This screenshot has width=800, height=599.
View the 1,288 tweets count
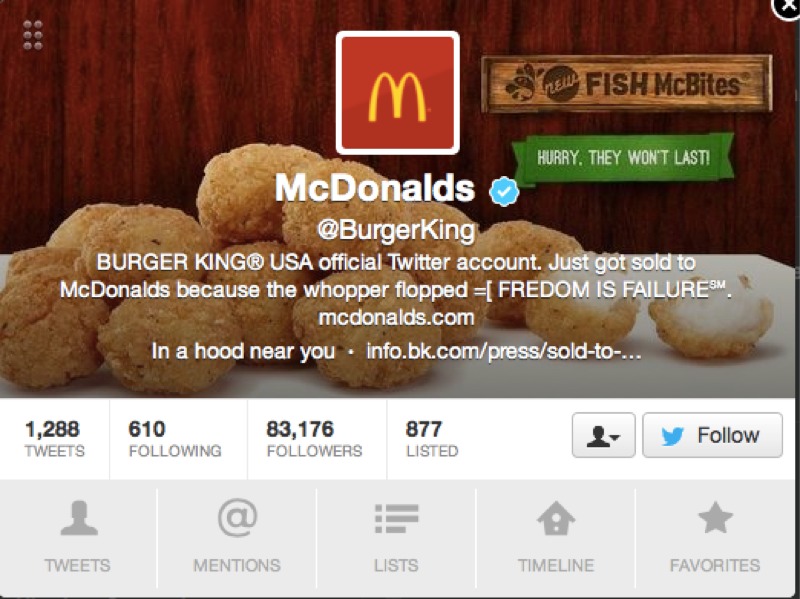55,438
